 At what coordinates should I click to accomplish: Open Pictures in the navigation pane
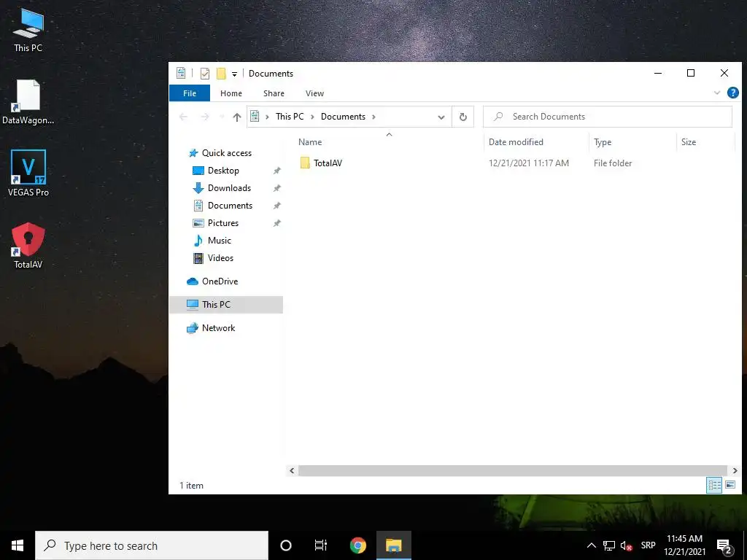216,223
